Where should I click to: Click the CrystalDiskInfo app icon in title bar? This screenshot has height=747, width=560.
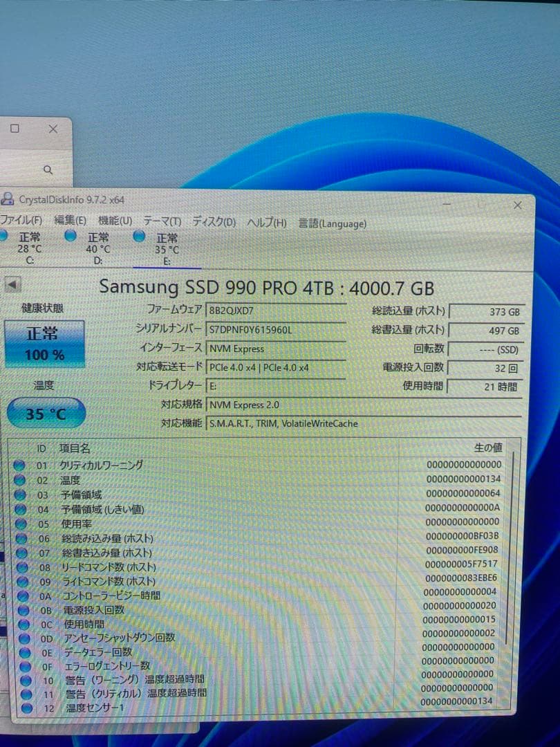coord(7,199)
